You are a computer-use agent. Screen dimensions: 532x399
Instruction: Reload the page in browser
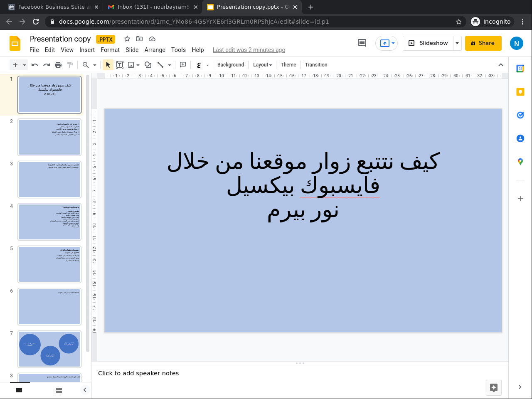(x=36, y=22)
